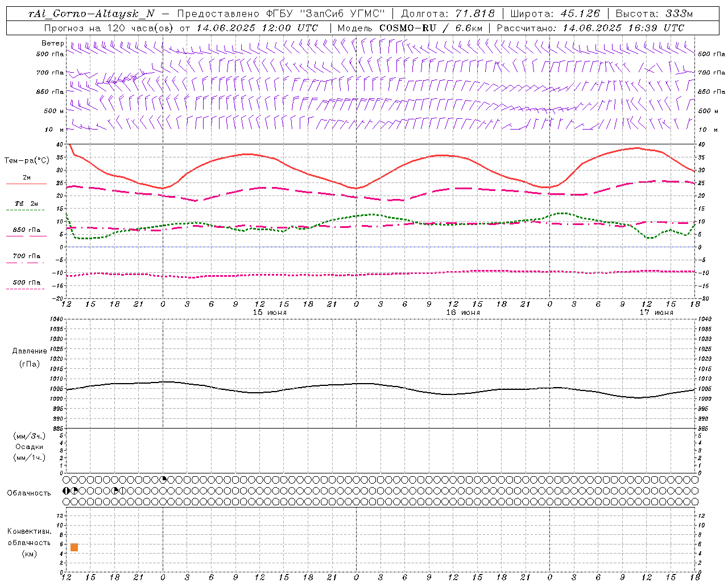The width and height of the screenshot is (728, 582).
Task: Click the 16 июня date label
Action: point(463,313)
